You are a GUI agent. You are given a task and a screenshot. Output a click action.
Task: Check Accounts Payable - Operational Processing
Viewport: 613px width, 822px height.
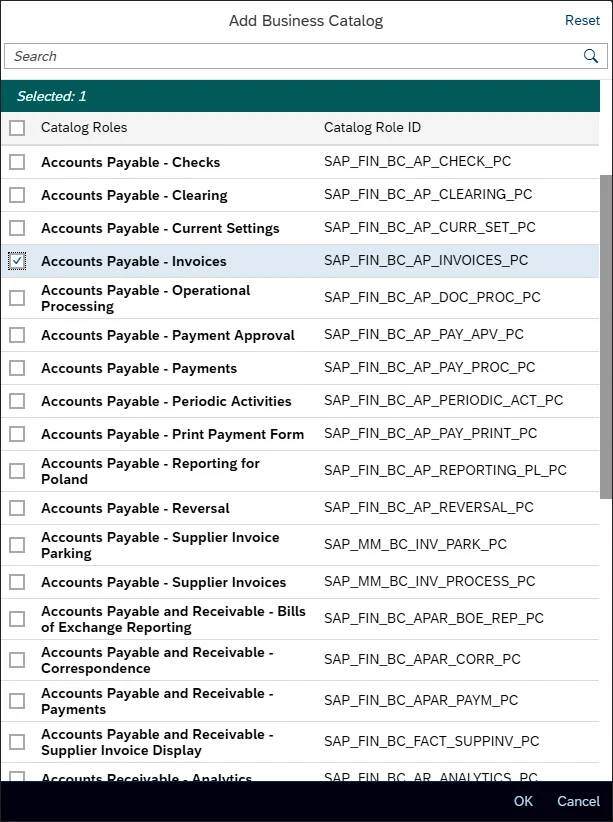17,297
